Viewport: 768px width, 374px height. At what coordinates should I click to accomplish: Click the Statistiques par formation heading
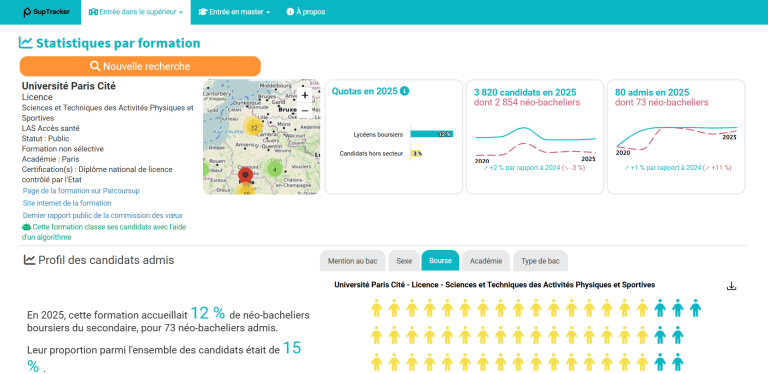[x=110, y=43]
